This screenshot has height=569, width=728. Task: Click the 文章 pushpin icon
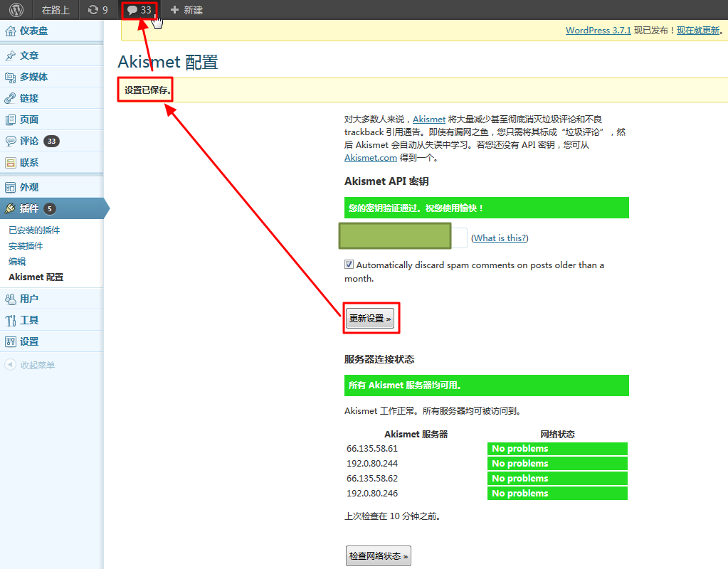[x=10, y=55]
